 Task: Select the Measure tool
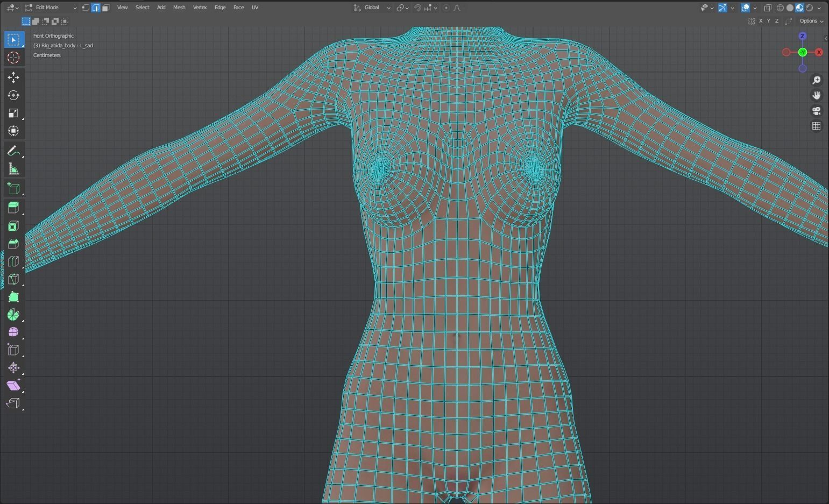[x=13, y=169]
